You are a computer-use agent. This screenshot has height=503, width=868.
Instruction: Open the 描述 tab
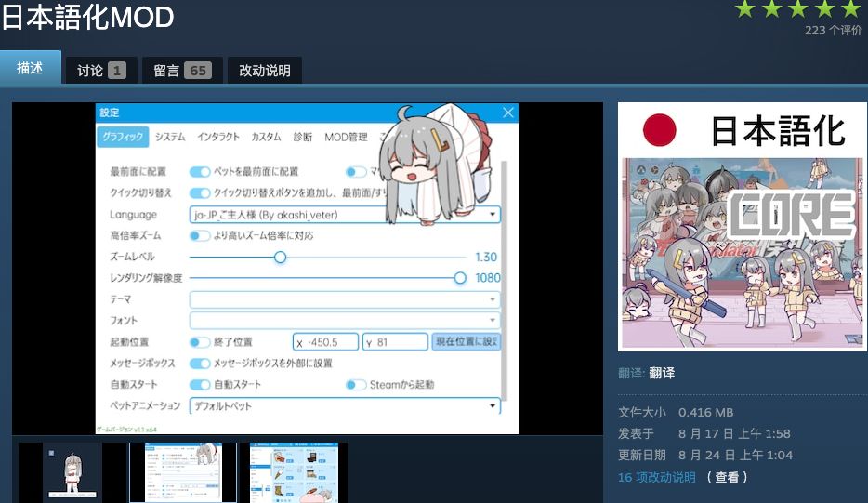[30, 68]
